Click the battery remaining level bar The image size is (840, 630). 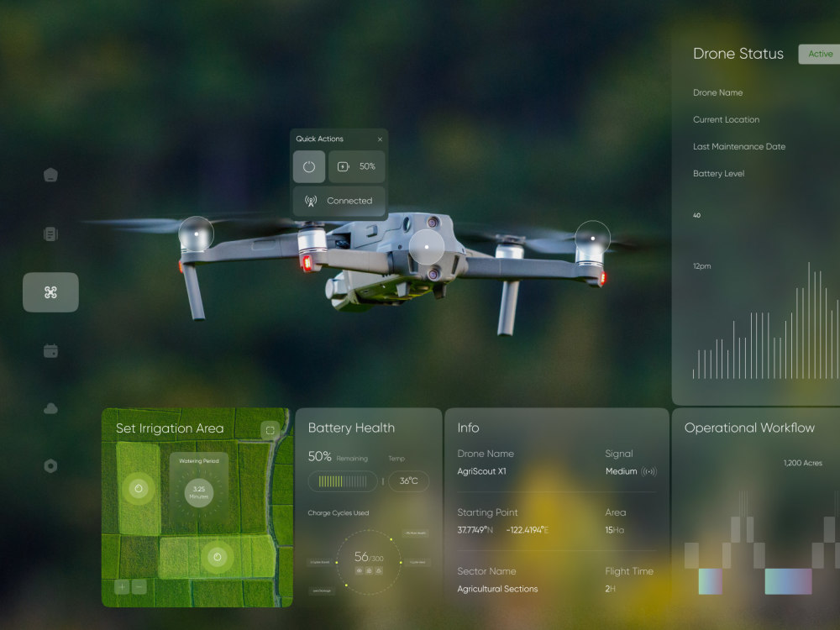pyautogui.click(x=343, y=481)
